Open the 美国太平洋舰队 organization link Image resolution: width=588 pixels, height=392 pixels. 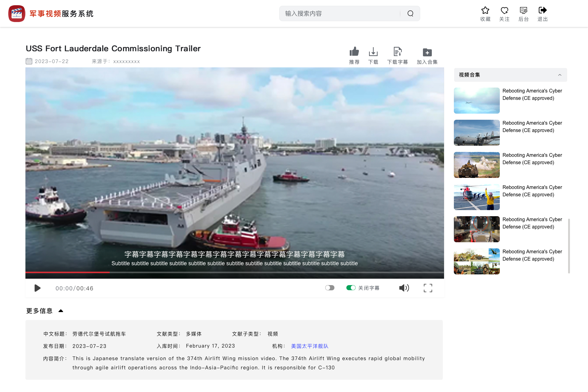[309, 346]
